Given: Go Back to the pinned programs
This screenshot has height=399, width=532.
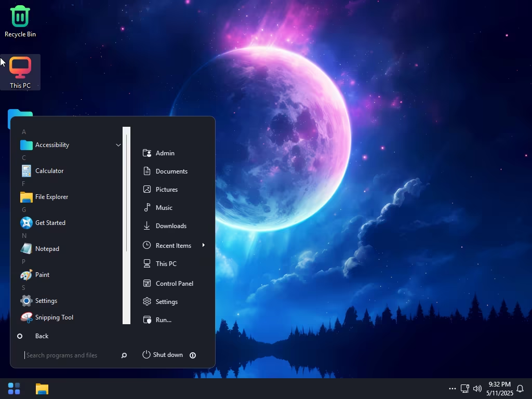Looking at the screenshot, I should point(42,336).
